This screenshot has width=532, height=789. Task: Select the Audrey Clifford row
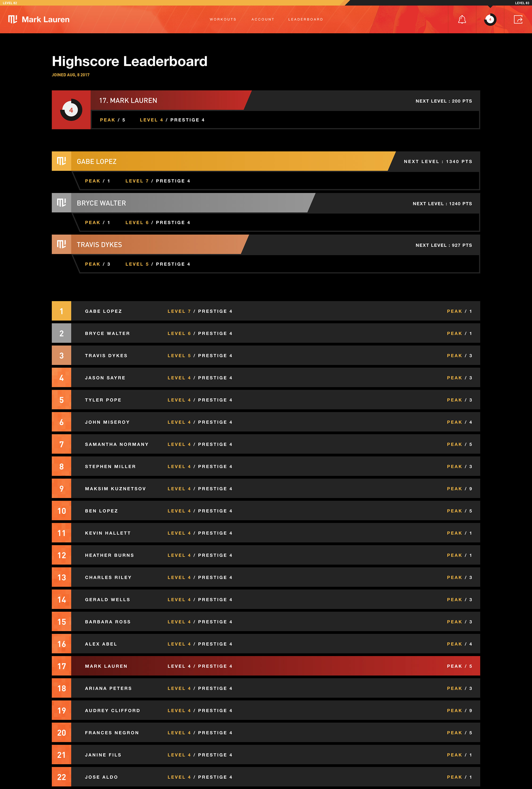(266, 710)
